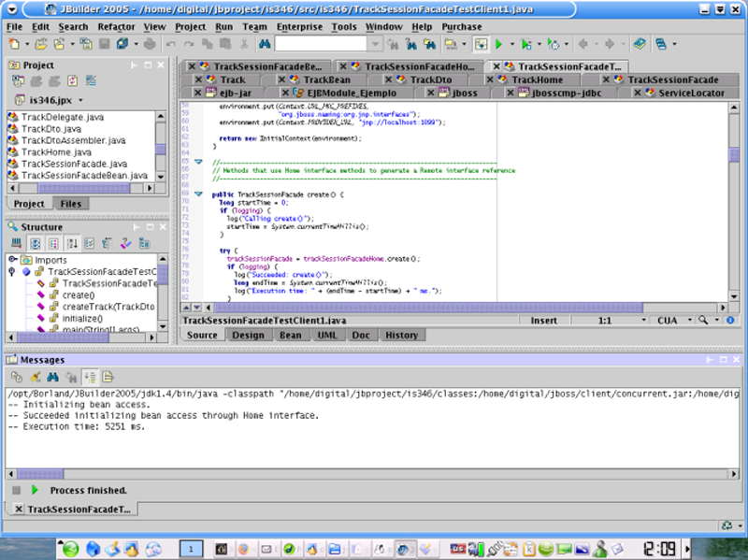Open the Refactor menu
Screen dimensions: 748x560
[116, 27]
